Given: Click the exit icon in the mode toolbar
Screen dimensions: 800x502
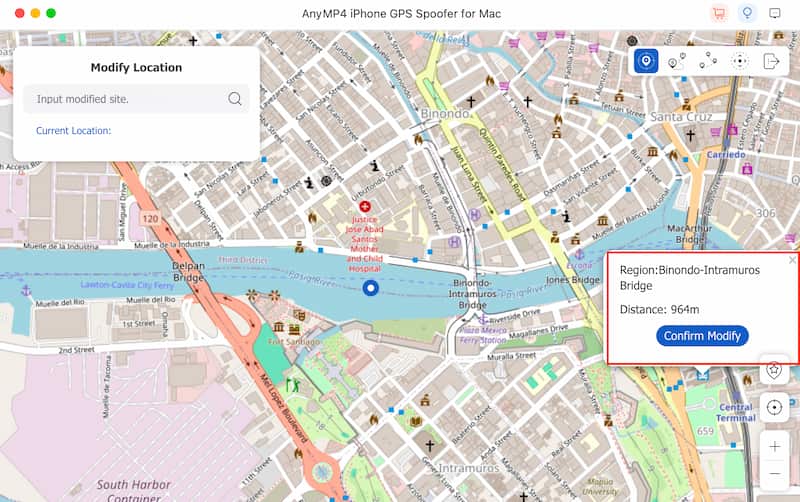Looking at the screenshot, I should [771, 61].
